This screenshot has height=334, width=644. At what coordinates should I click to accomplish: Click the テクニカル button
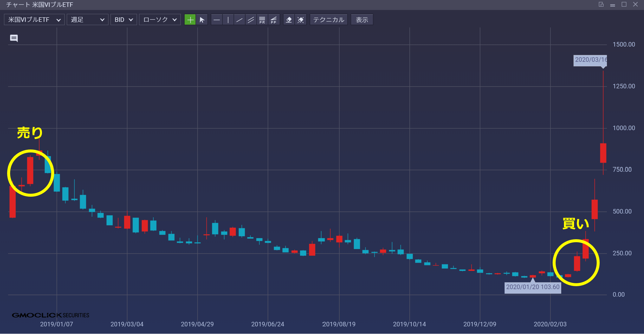pyautogui.click(x=329, y=20)
